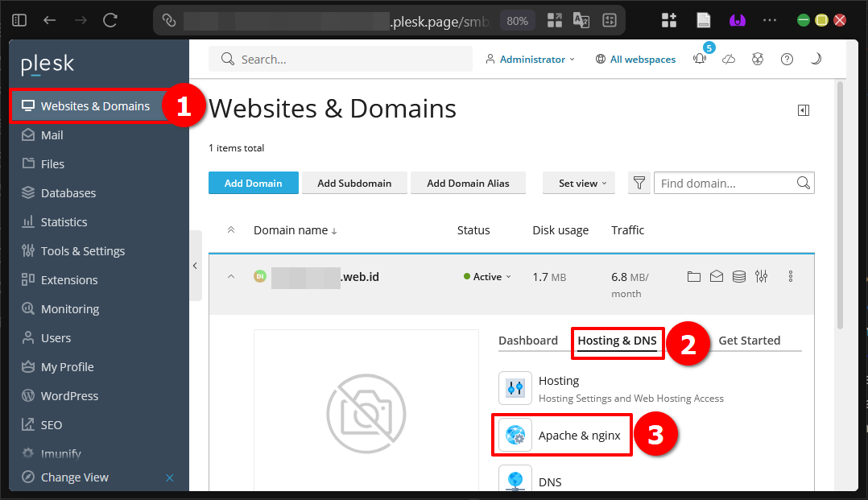Click browser reload button

[x=110, y=20]
